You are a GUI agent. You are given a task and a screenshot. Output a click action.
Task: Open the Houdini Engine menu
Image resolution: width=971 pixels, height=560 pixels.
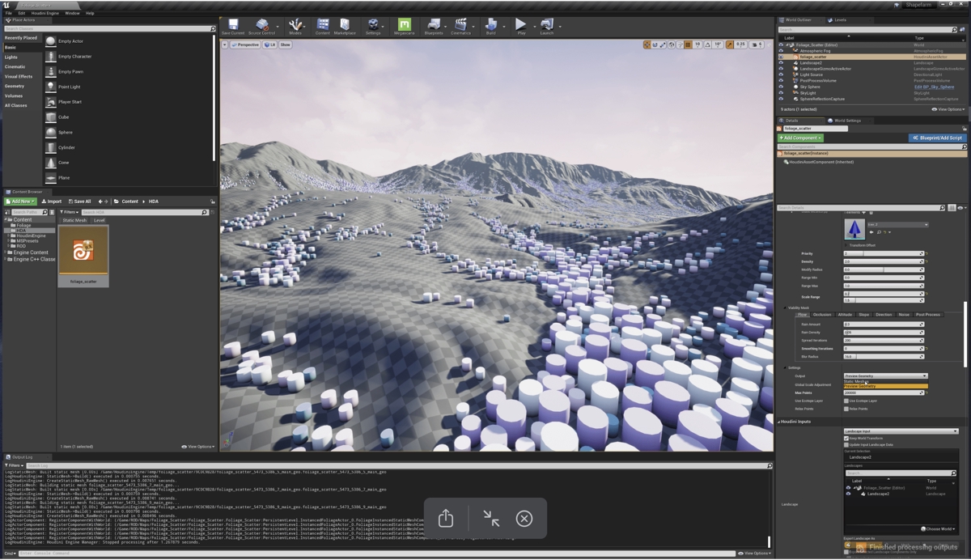coord(45,13)
